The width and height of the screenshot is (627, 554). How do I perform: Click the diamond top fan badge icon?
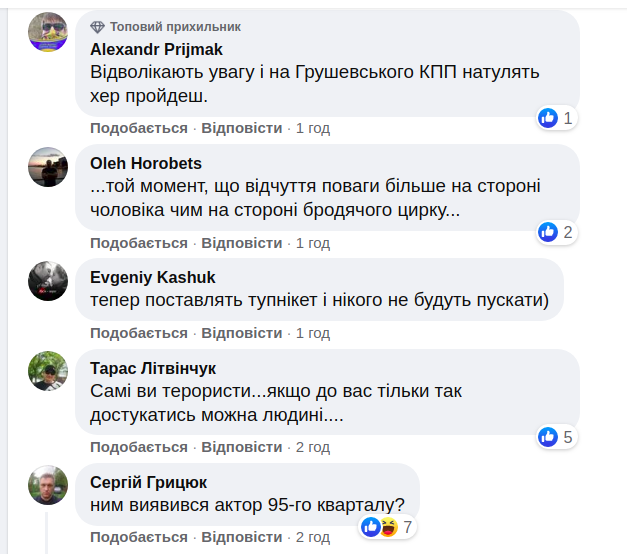(x=97, y=27)
